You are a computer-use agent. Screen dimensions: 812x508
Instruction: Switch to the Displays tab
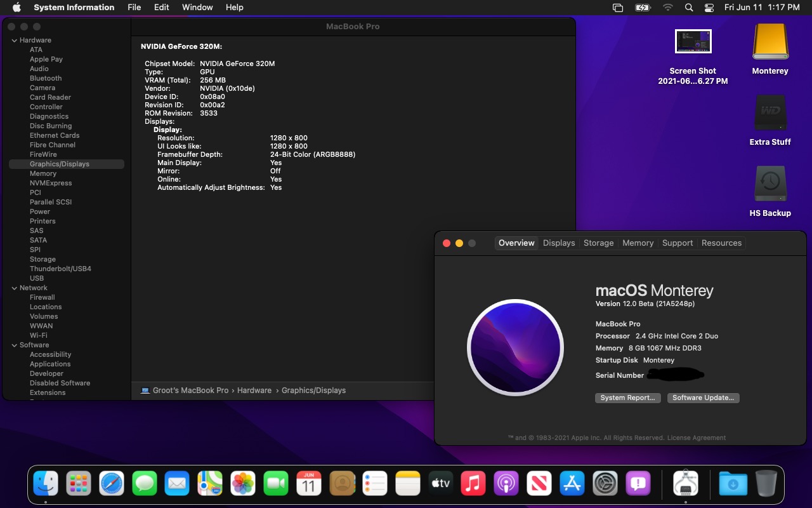pos(559,243)
